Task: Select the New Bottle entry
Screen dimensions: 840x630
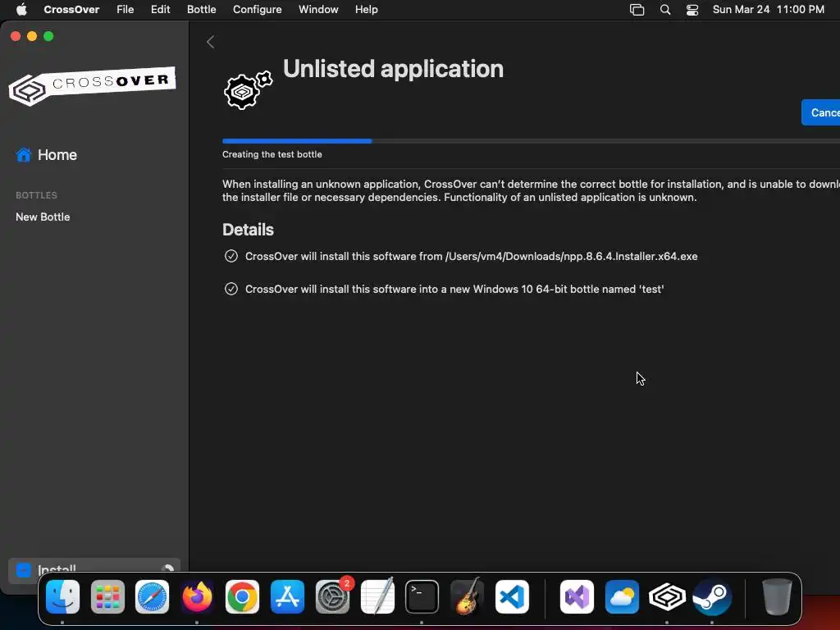Action: [43, 217]
